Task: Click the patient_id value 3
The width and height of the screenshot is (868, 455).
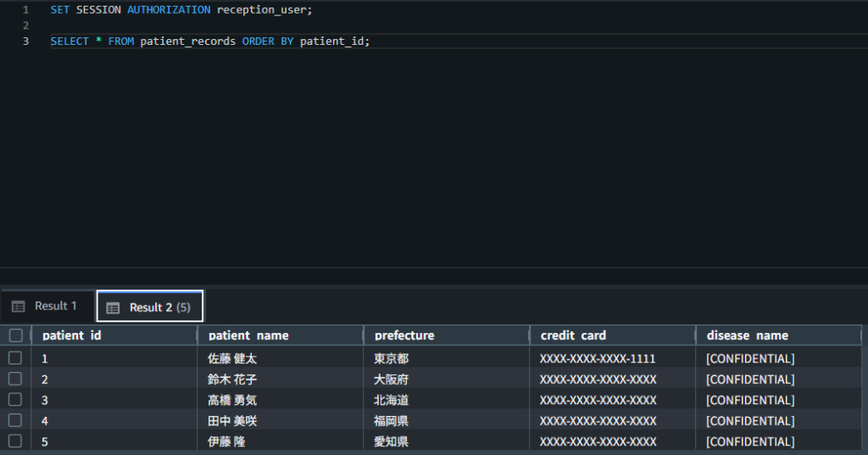Action: click(45, 400)
